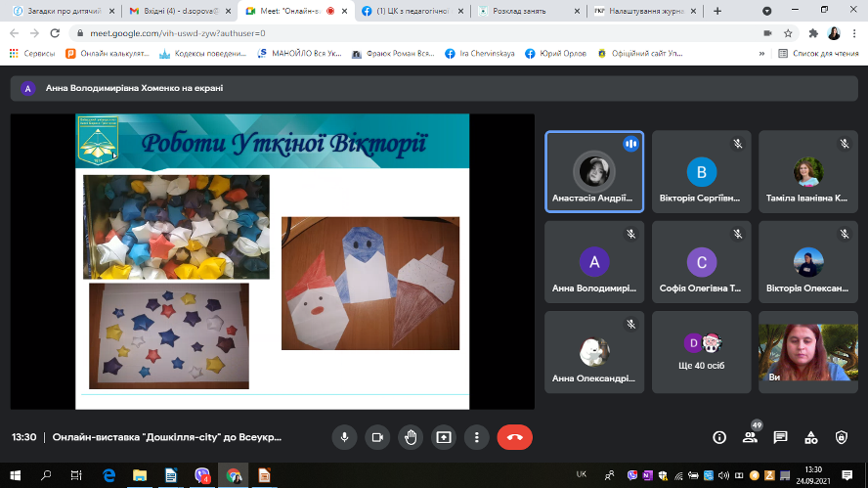Open the Фраюк Роман Вся... bookmark
Viewport: 868px width, 488px height.
coord(394,54)
